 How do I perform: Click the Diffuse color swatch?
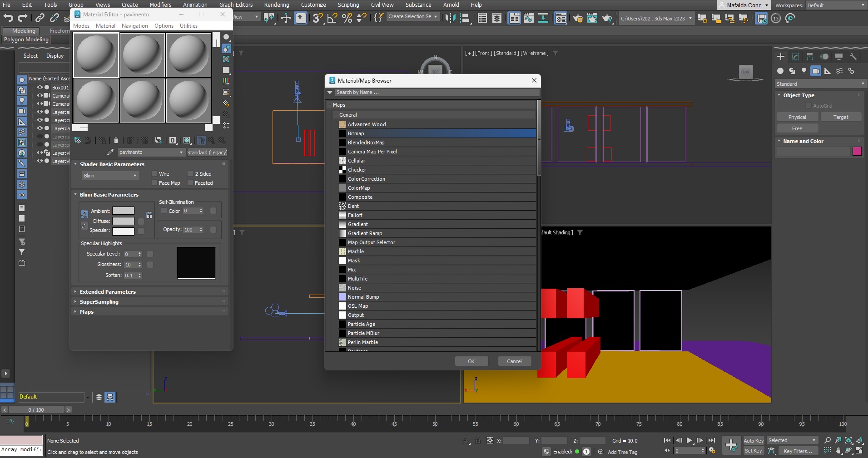click(123, 221)
